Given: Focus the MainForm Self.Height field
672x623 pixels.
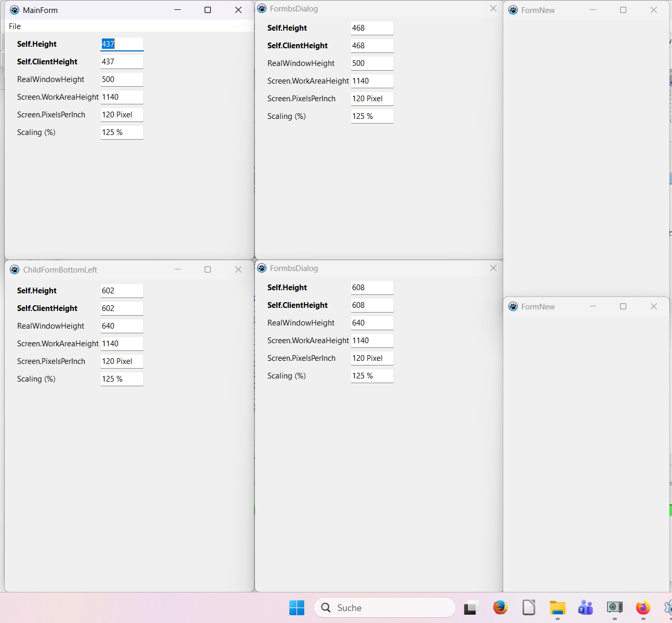Looking at the screenshot, I should (122, 44).
